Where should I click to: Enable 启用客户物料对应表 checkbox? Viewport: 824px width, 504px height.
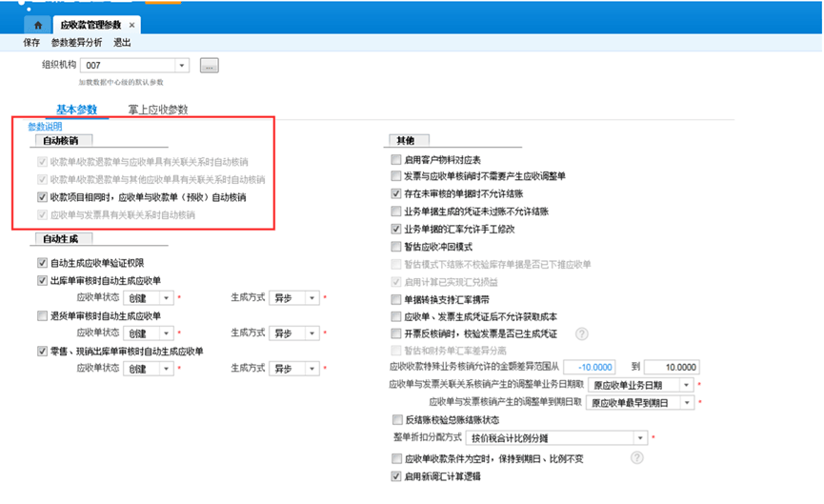[396, 159]
